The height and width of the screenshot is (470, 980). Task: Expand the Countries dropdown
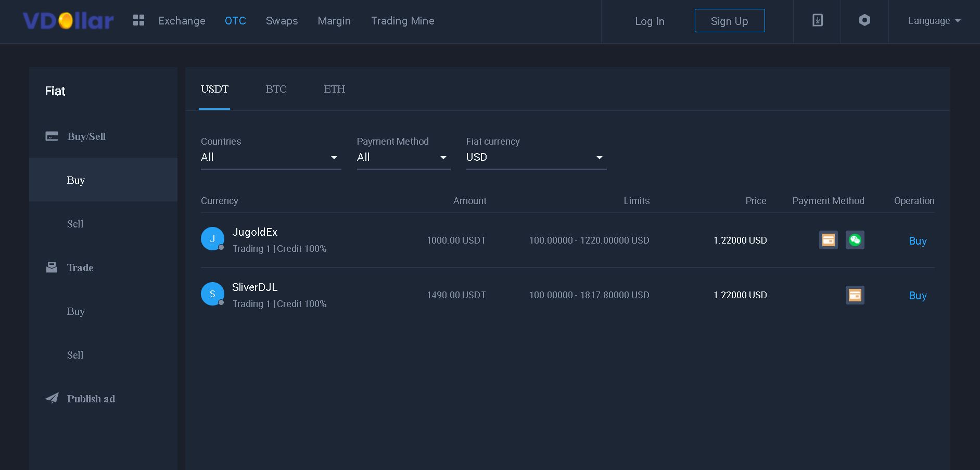coord(271,157)
